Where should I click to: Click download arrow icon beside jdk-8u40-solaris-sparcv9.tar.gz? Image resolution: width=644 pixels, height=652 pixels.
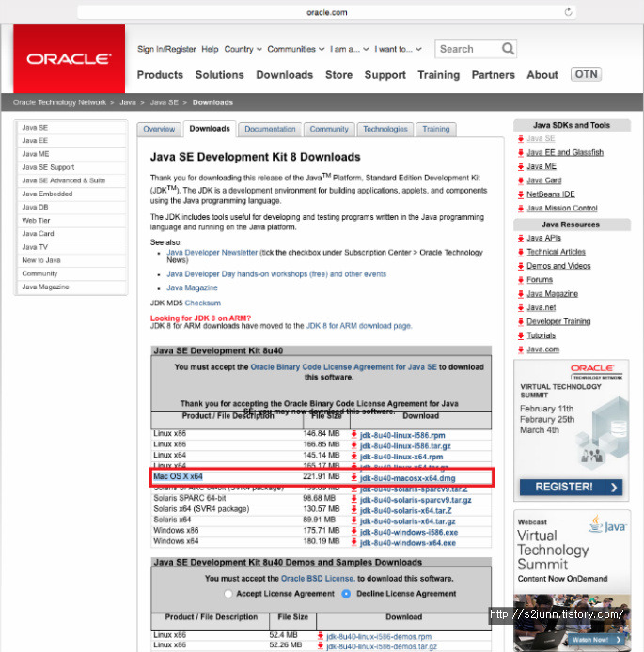[x=354, y=499]
